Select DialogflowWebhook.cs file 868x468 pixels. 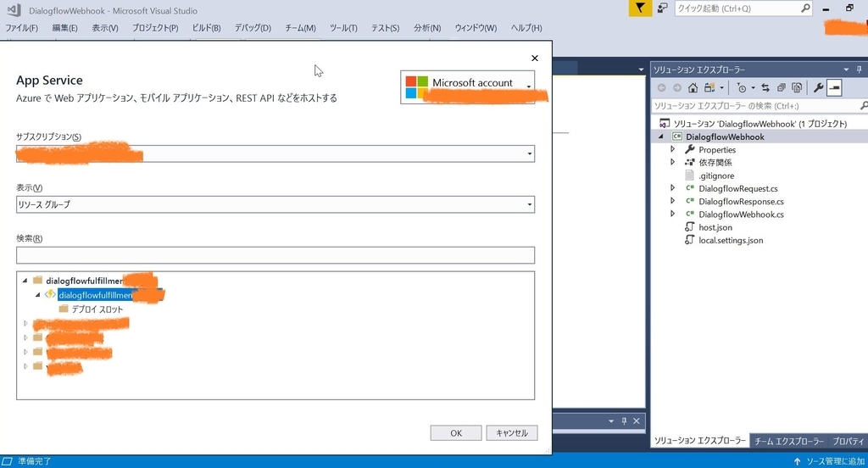pos(741,214)
